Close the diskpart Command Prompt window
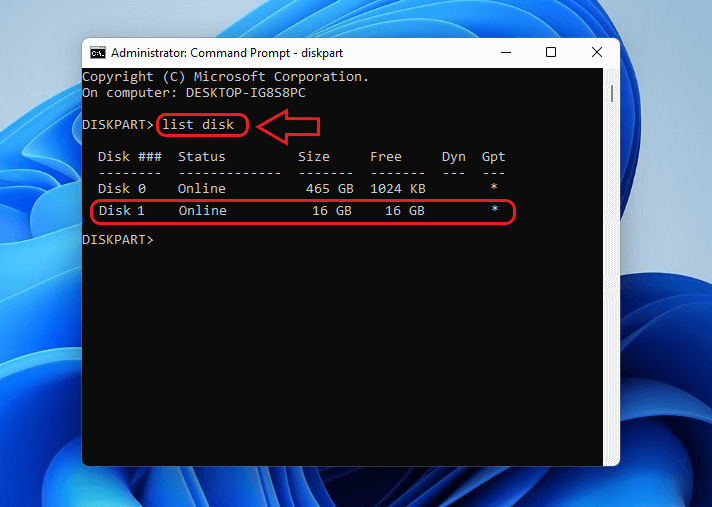 pyautogui.click(x=597, y=53)
